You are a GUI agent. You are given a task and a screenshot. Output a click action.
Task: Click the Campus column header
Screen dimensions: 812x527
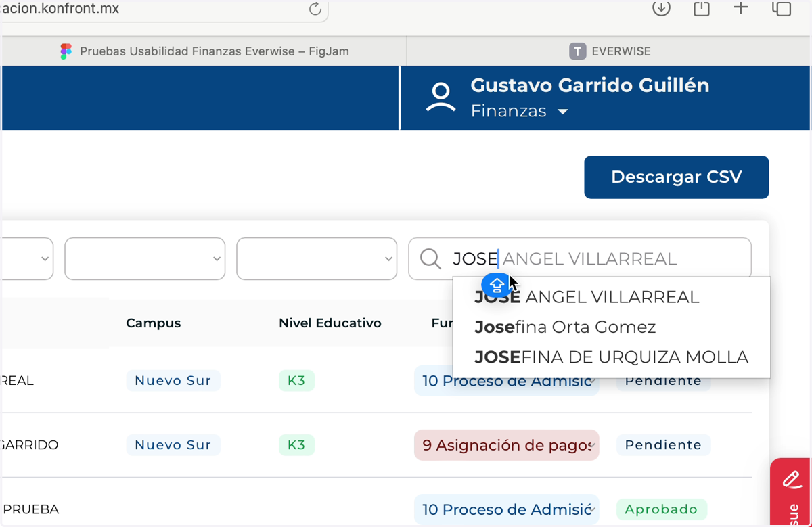(154, 323)
